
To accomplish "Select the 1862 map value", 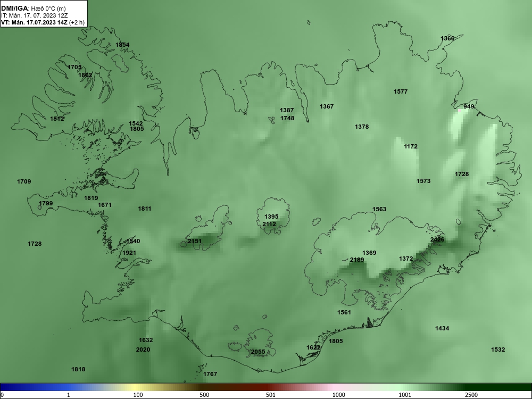I will pyautogui.click(x=85, y=76).
